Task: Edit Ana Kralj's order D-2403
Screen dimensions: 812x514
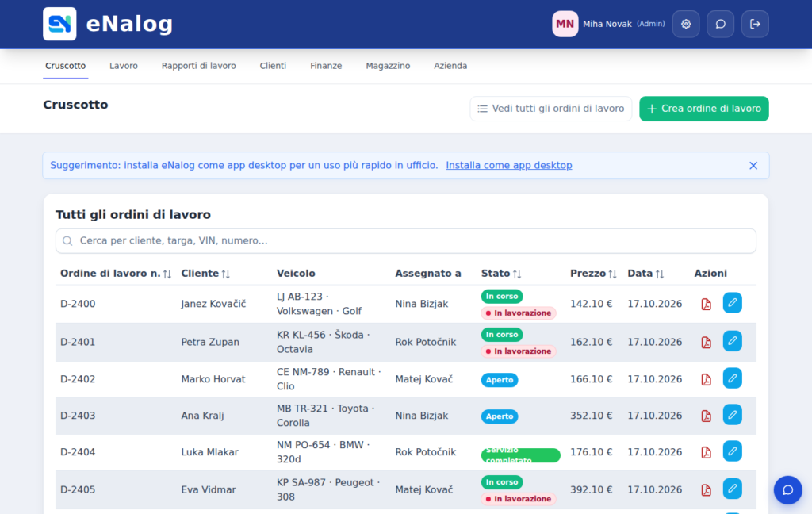Action: click(732, 415)
